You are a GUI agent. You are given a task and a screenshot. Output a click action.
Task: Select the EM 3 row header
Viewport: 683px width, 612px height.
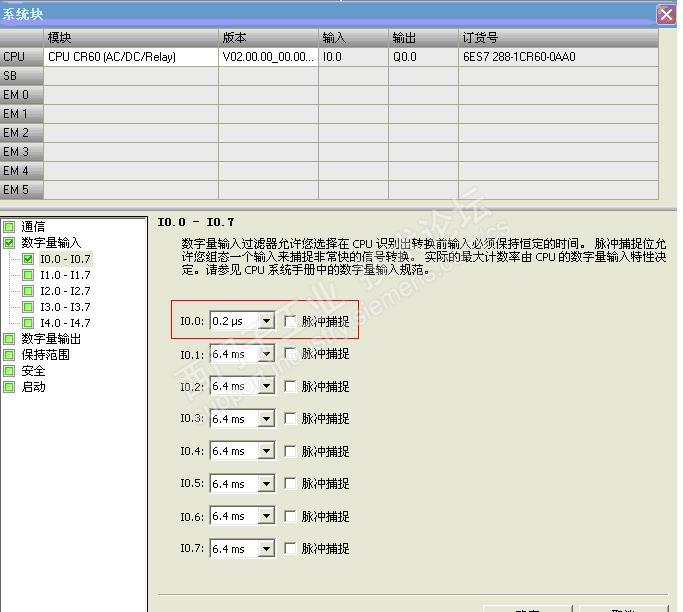(x=21, y=152)
